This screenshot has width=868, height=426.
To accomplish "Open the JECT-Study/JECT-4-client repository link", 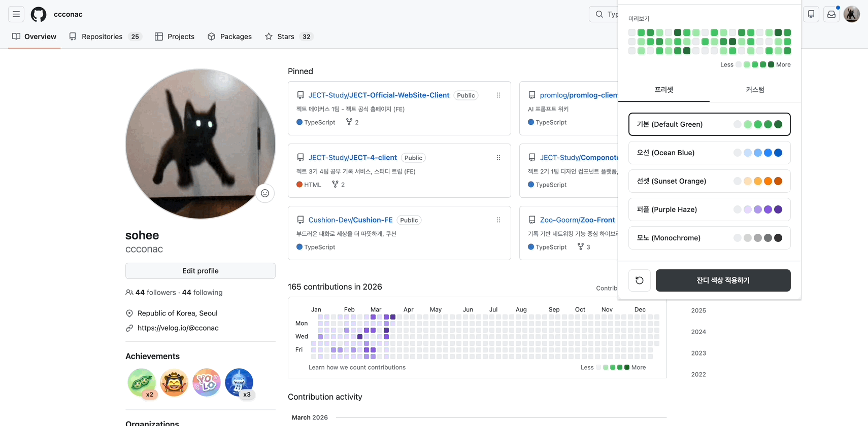I will (353, 158).
